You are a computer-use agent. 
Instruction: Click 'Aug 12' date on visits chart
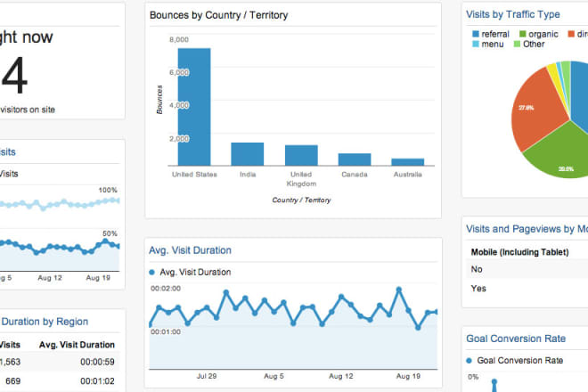pyautogui.click(x=50, y=278)
